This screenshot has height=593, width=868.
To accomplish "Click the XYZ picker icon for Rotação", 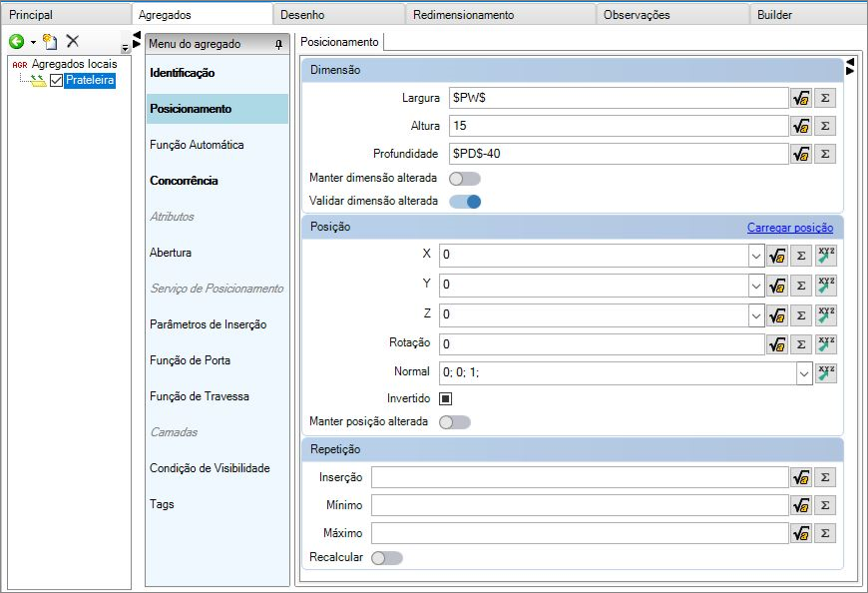I will point(826,344).
